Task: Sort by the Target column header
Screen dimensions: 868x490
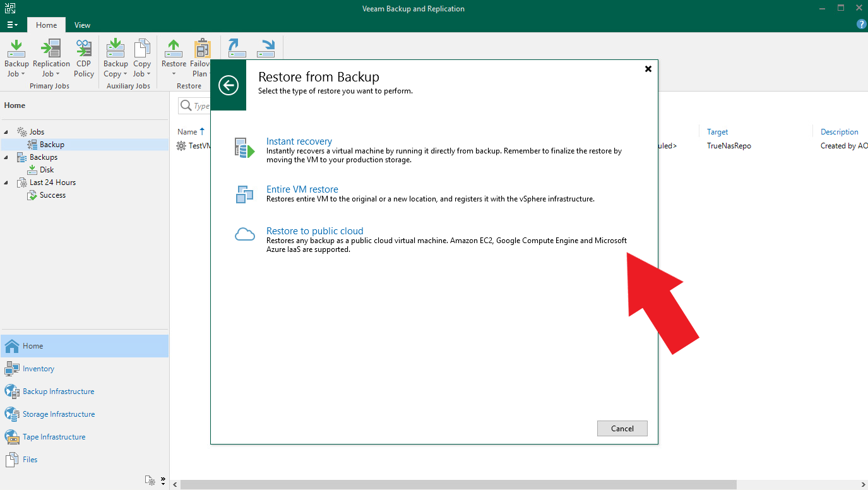Action: point(717,132)
